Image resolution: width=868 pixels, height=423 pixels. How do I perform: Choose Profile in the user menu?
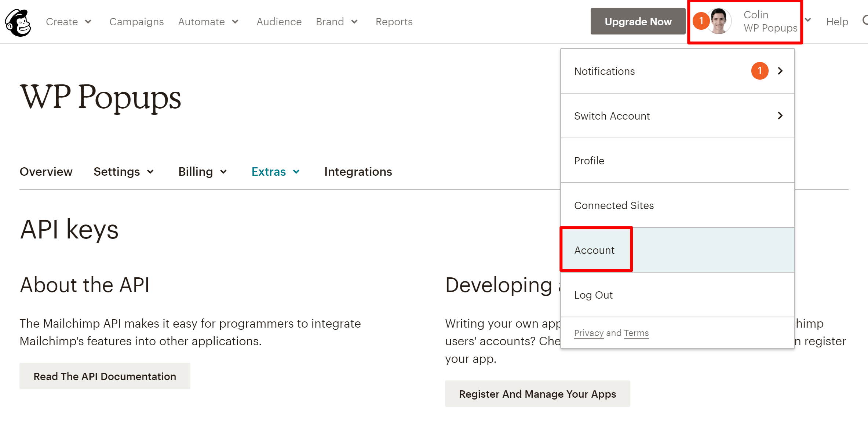pyautogui.click(x=589, y=161)
